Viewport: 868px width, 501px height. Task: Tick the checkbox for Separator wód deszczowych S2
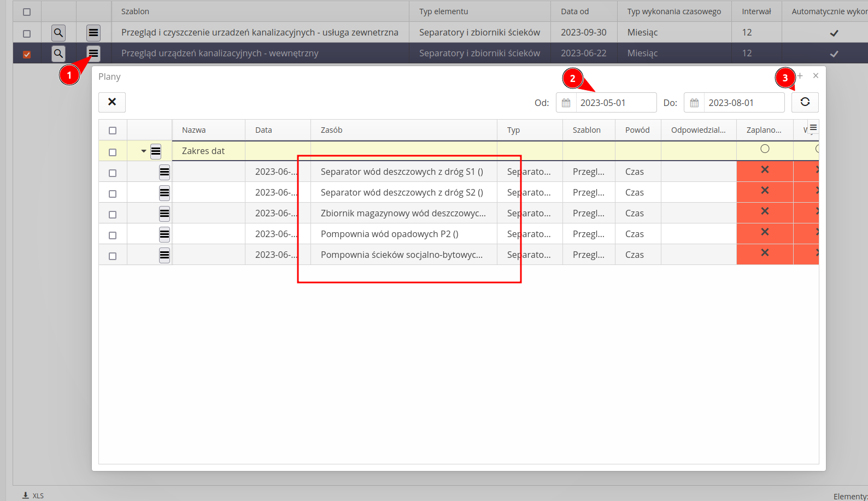point(113,194)
